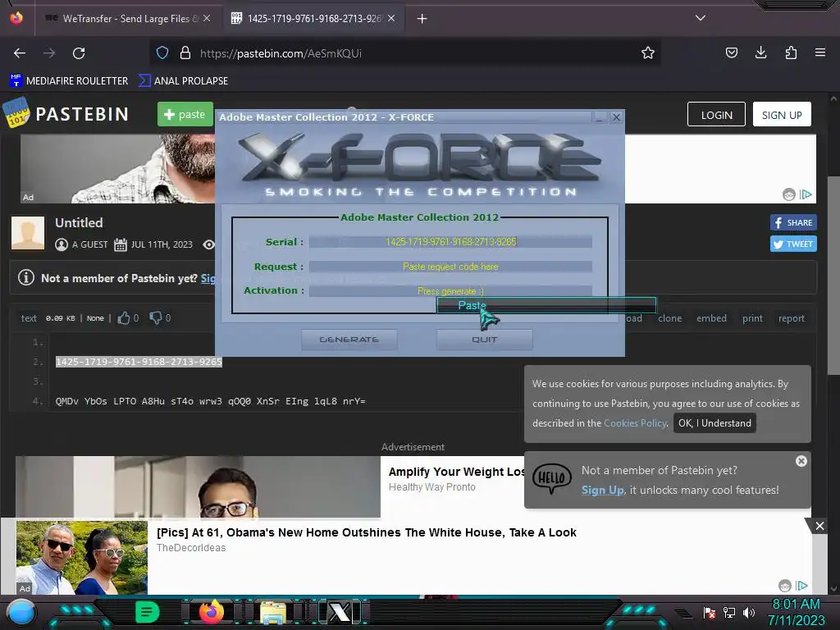Click the Activation field
This screenshot has width=840, height=630.
click(450, 291)
